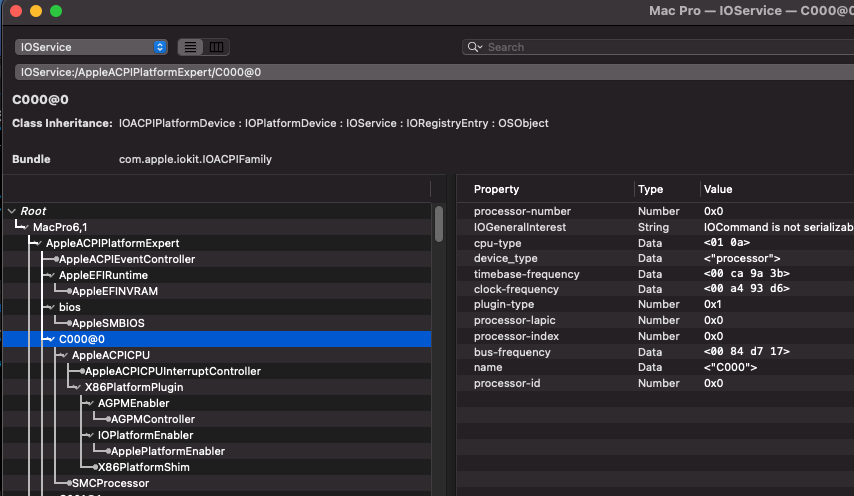Click the value <01 0a>

click(x=727, y=242)
